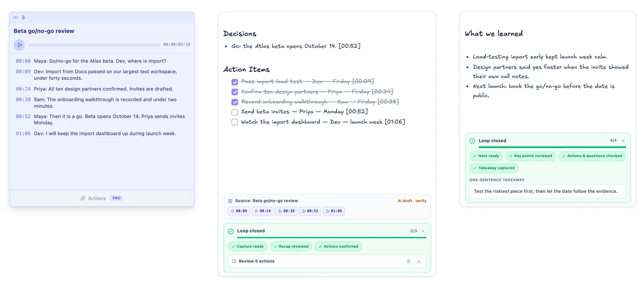Check off Watch the import dashboard item
644x297 pixels.
(235, 122)
